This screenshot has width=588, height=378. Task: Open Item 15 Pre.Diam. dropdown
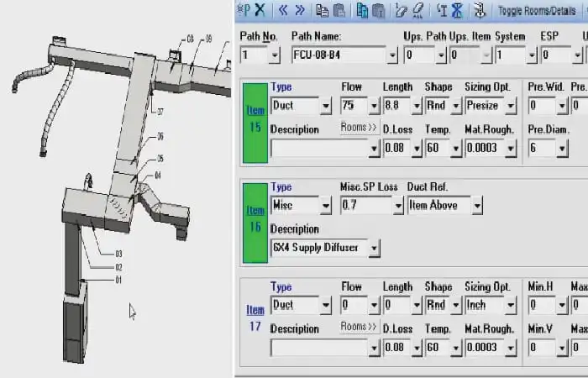coord(561,149)
